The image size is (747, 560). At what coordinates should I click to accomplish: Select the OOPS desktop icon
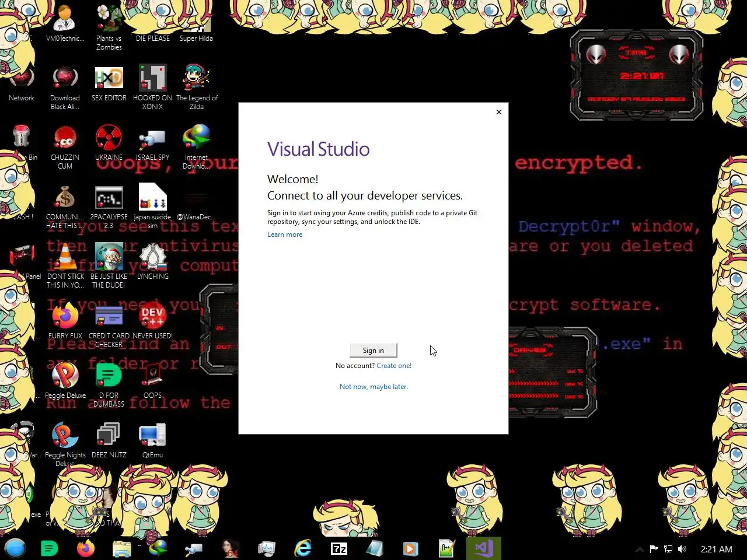pos(152,381)
